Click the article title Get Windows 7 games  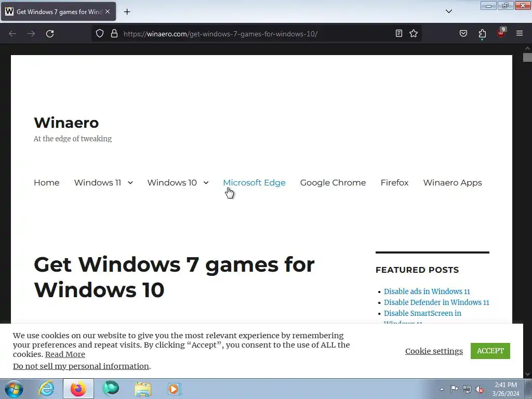click(174, 277)
